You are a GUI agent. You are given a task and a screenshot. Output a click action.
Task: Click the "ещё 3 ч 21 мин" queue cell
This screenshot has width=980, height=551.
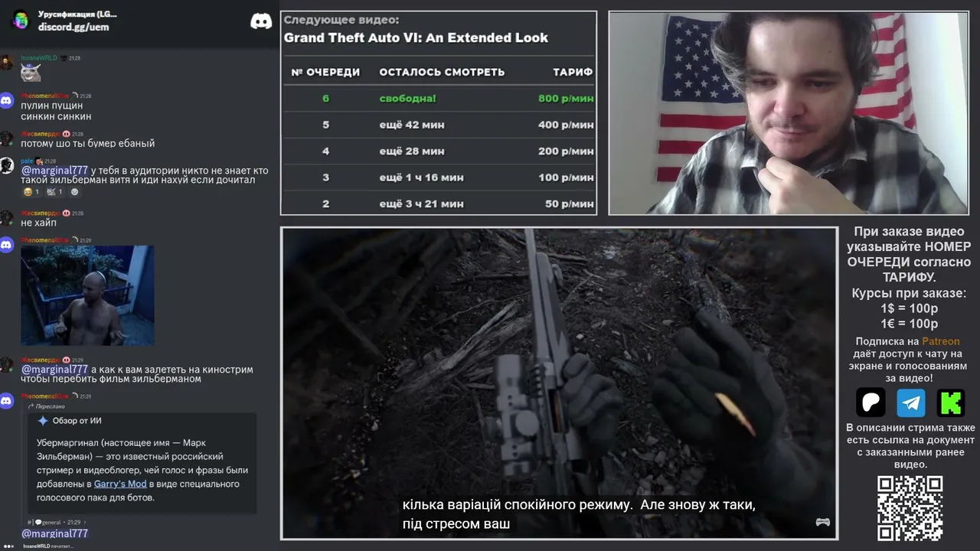point(421,204)
